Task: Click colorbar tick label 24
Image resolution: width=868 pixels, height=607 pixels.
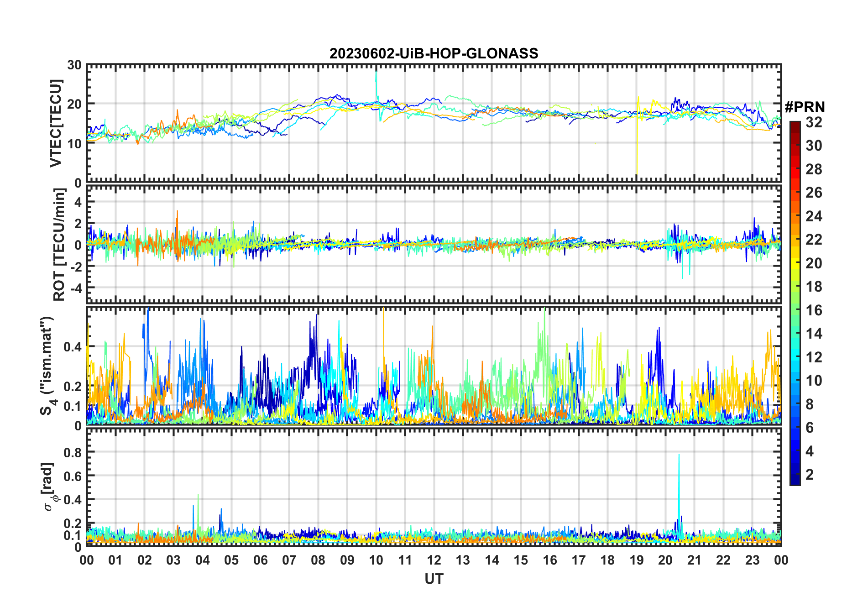Action: pos(814,216)
